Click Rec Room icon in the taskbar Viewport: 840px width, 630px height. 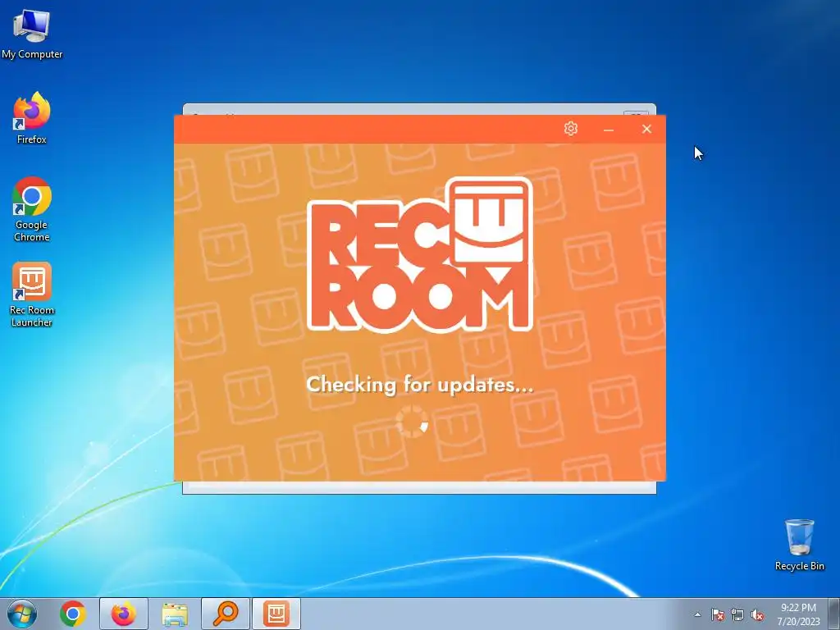click(276, 614)
